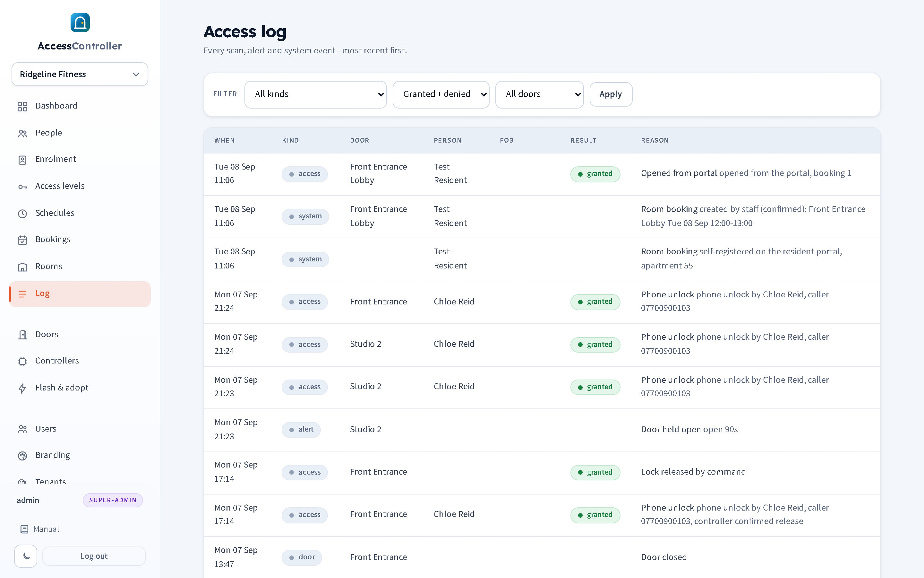This screenshot has height=578, width=924.
Task: Open the Schedules page
Action: coord(80,213)
